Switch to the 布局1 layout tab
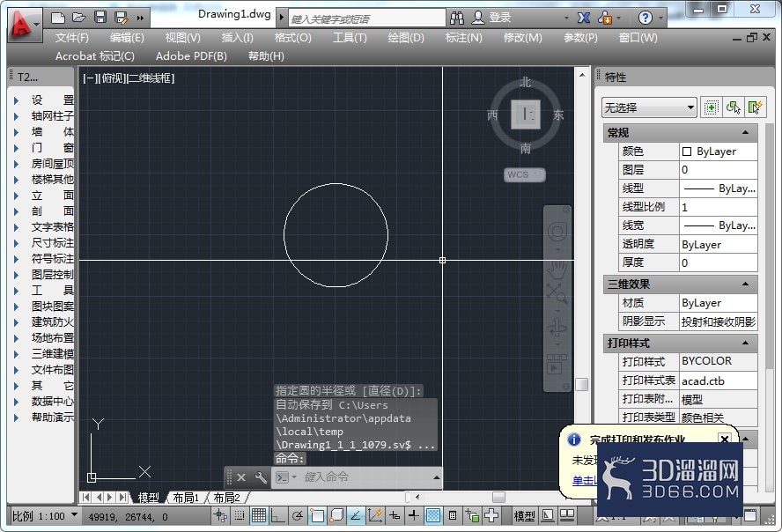Image resolution: width=782 pixels, height=532 pixels. (x=186, y=497)
